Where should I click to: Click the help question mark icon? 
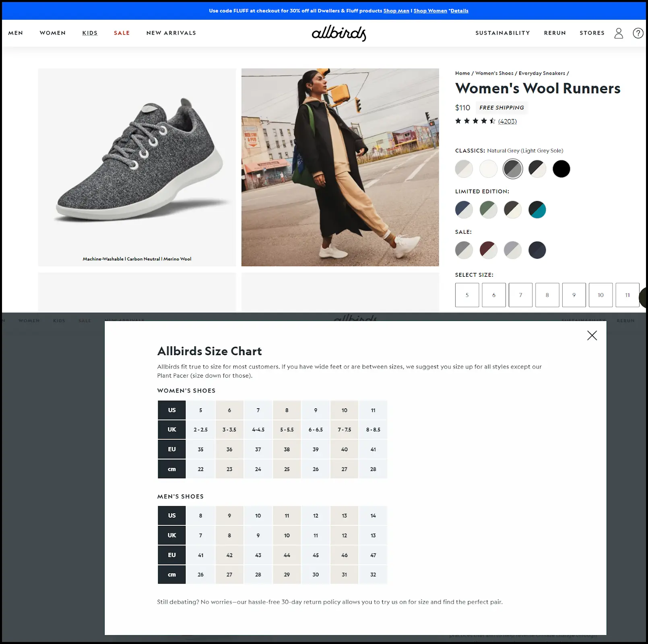638,33
